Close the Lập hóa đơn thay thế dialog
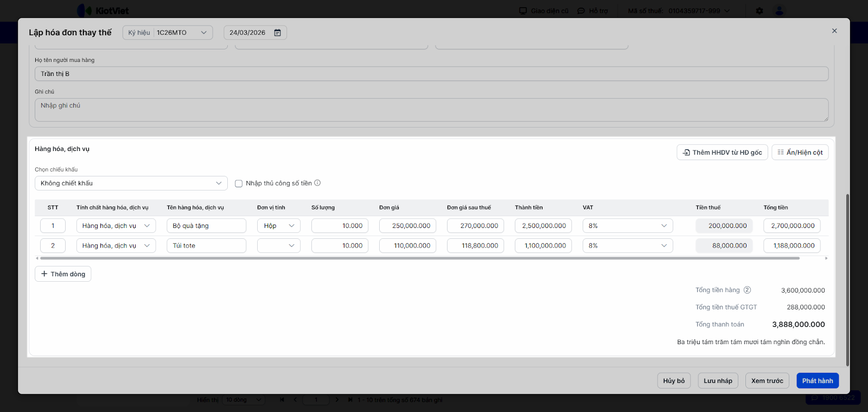This screenshot has width=868, height=412. point(834,31)
